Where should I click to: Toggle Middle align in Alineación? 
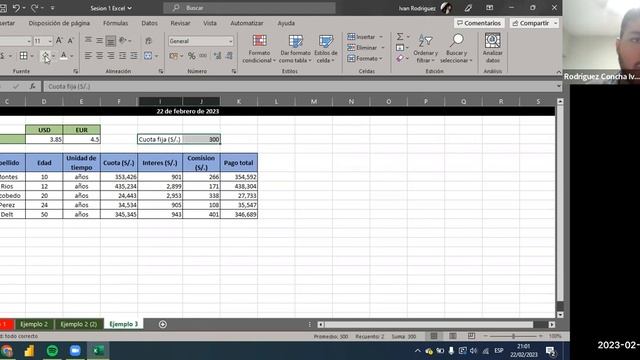(99, 40)
